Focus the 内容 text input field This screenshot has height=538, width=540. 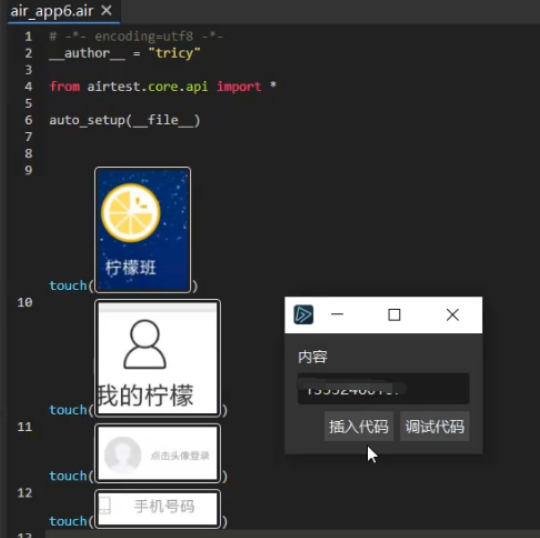click(x=383, y=389)
